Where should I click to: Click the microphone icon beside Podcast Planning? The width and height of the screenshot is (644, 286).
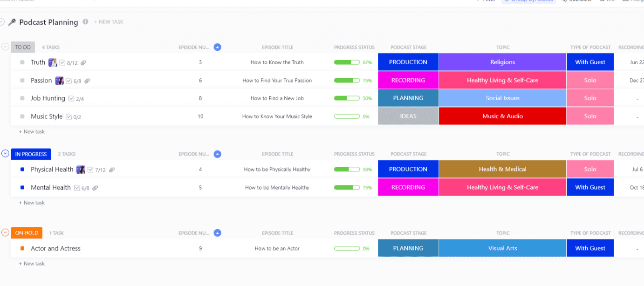[12, 22]
